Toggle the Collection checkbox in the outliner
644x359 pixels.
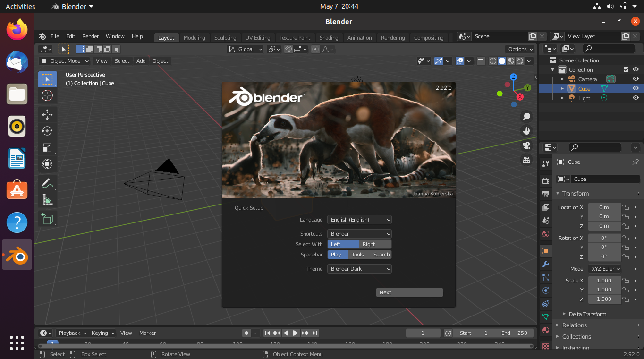click(626, 69)
